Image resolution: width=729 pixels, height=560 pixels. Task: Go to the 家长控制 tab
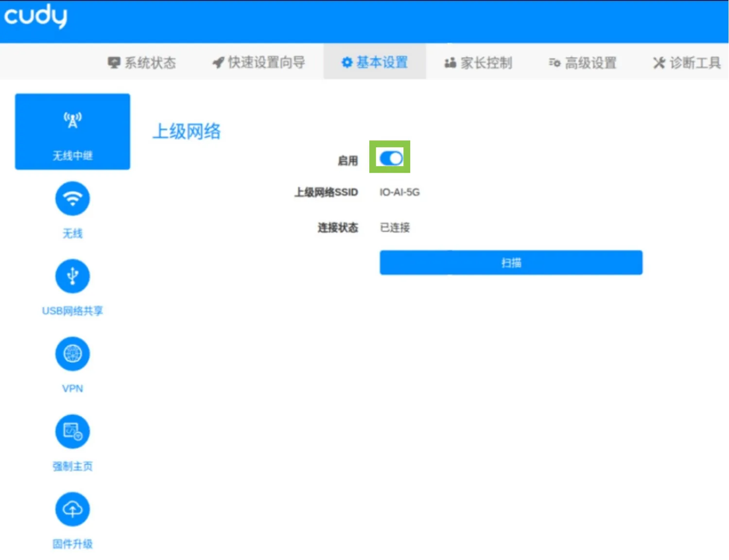point(478,63)
